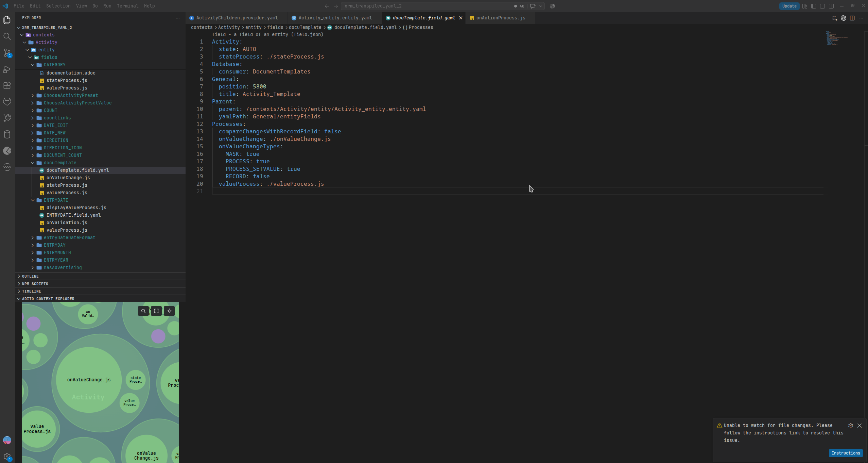Open the GitLab sidebar view
868x463 pixels.
click(x=7, y=102)
